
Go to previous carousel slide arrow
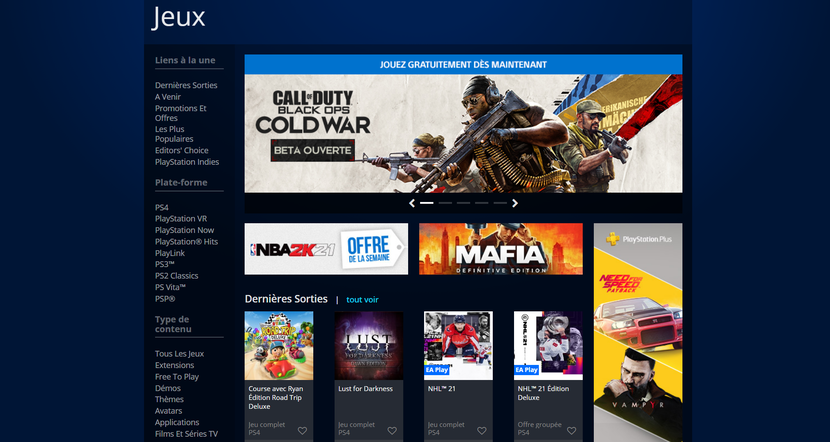click(x=412, y=203)
